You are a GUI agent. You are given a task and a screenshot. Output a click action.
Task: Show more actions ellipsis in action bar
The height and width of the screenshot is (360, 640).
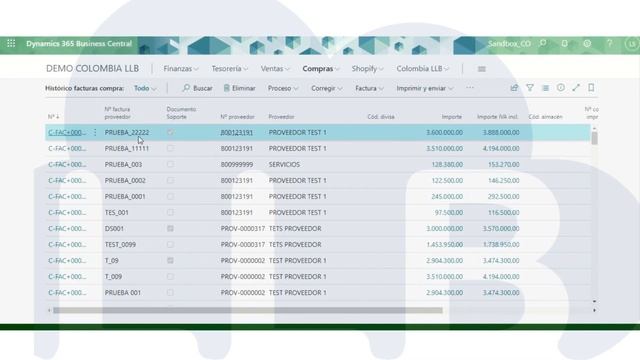470,88
